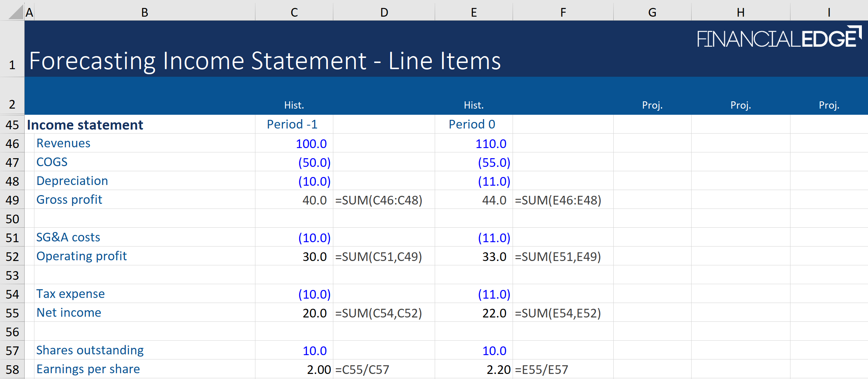868x379 pixels.
Task: Click the =SUM(E54,E52) formula text
Action: (x=558, y=313)
